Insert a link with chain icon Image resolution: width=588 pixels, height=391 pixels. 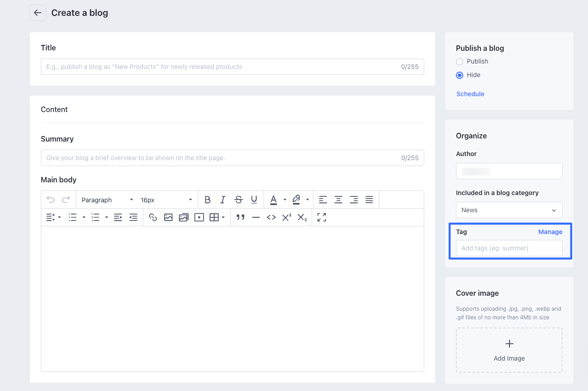[153, 218]
